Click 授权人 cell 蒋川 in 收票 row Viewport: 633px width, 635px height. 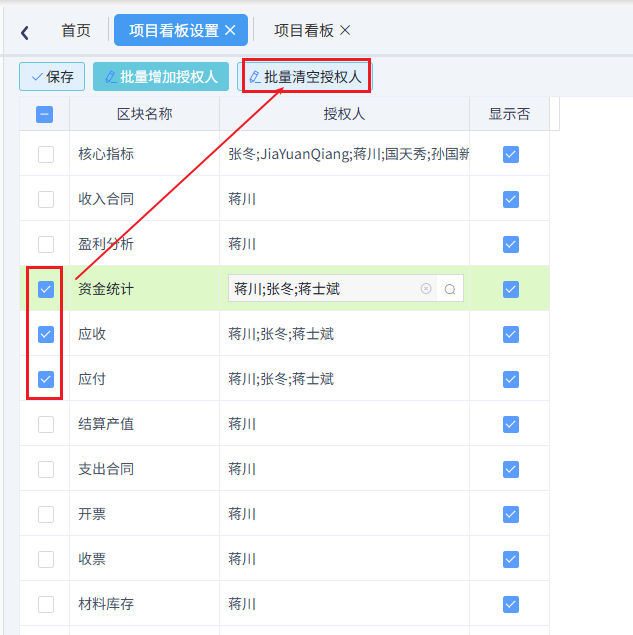tap(344, 559)
